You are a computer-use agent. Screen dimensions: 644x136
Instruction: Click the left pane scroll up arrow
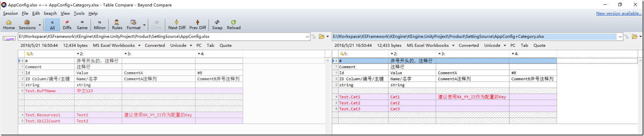pos(328,60)
